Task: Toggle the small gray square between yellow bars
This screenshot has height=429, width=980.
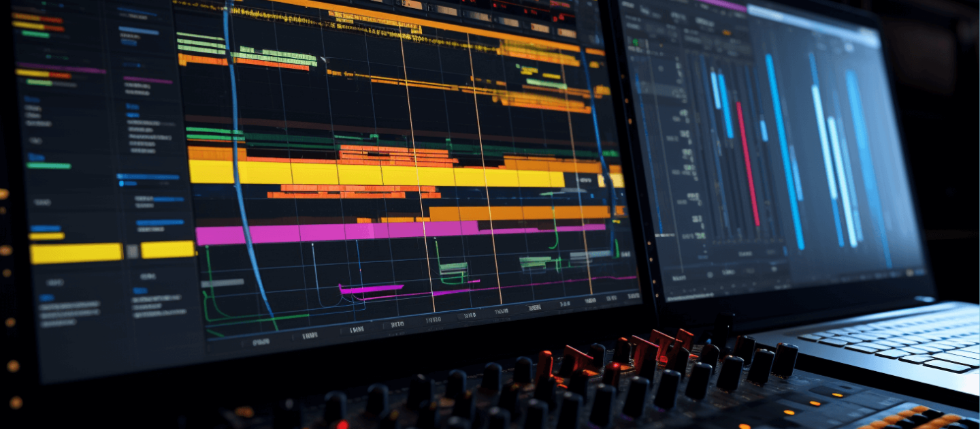Action: (x=132, y=251)
